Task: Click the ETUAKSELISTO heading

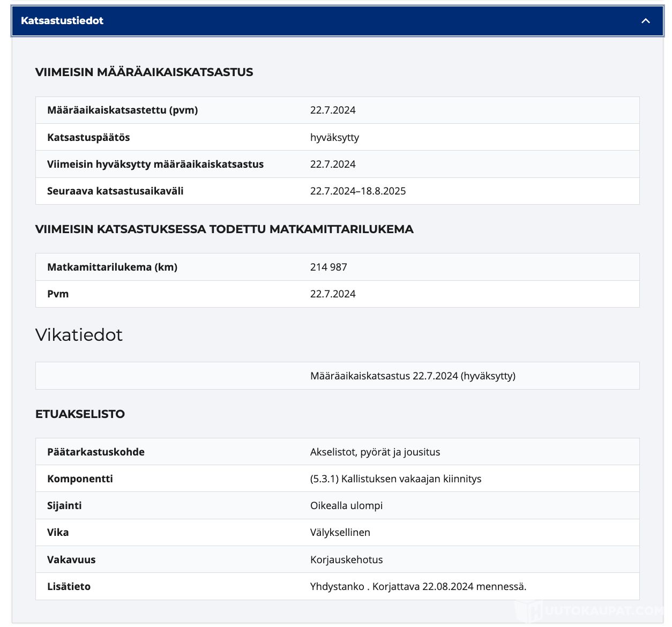Action: [x=80, y=414]
